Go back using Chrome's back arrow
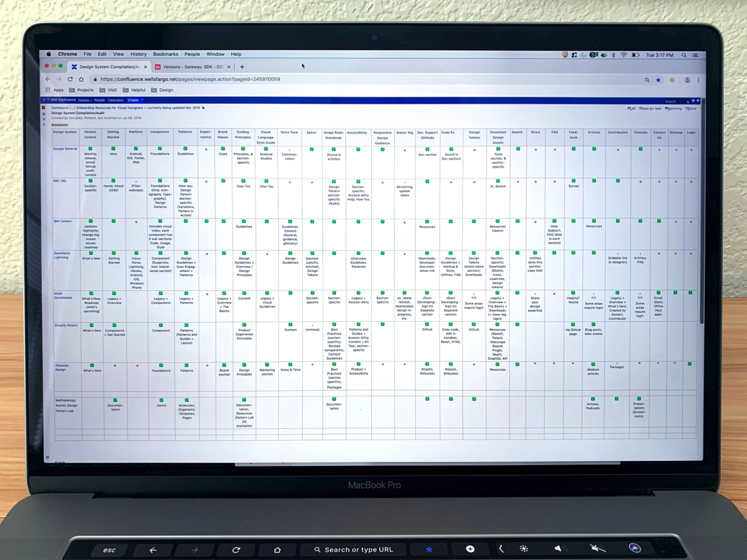This screenshot has width=747, height=560. pos(48,79)
